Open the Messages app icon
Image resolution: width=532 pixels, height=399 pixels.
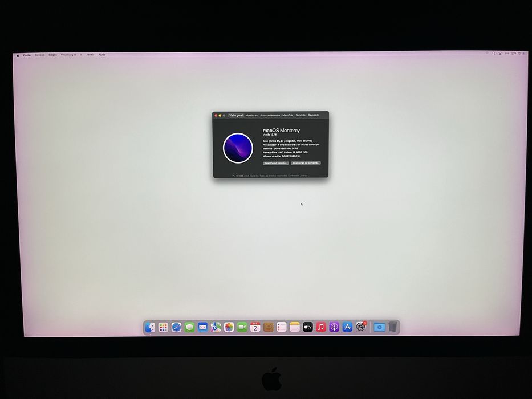(x=190, y=327)
